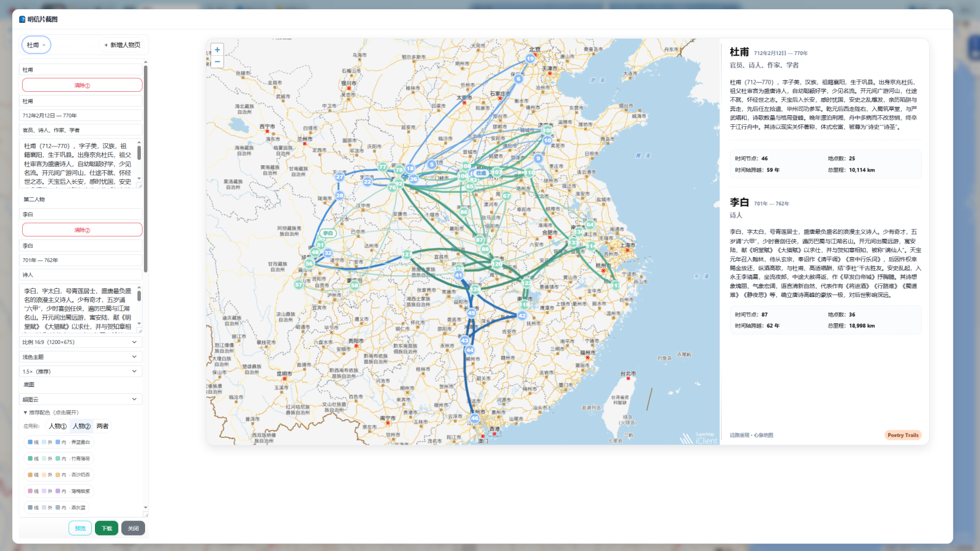The image size is (980, 551).
Task: Click the SuperMap iClient logo on the map
Action: tap(699, 438)
